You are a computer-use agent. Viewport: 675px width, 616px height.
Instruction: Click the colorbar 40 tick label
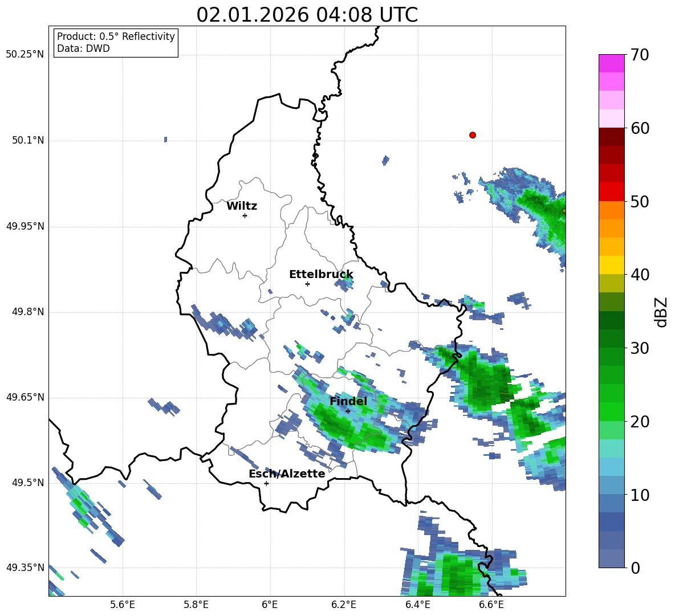[640, 275]
